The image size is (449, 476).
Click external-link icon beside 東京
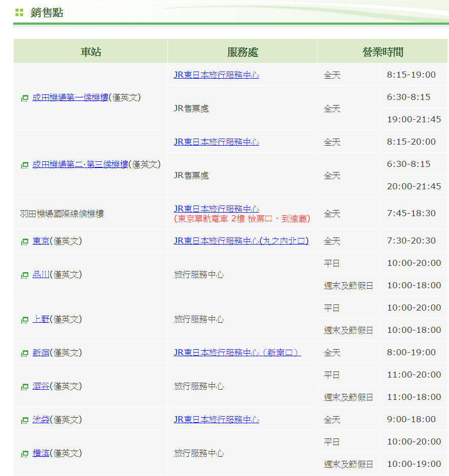pyautogui.click(x=24, y=242)
